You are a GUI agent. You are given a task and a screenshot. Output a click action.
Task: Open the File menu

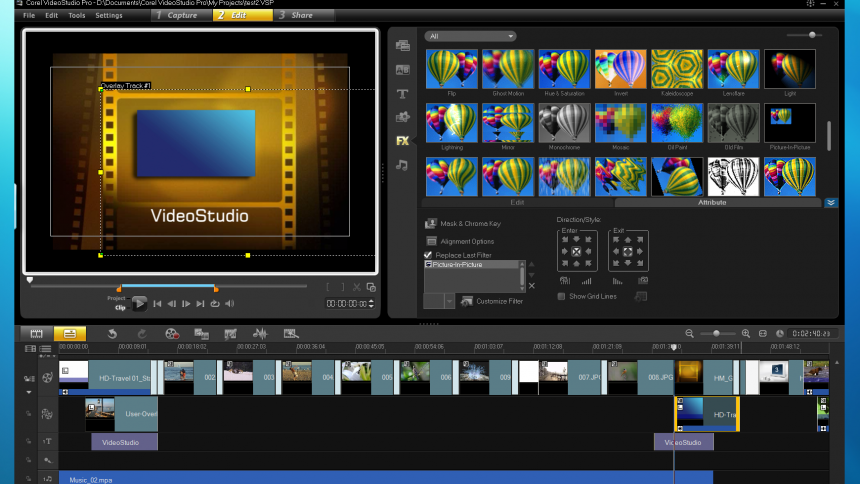coord(29,15)
